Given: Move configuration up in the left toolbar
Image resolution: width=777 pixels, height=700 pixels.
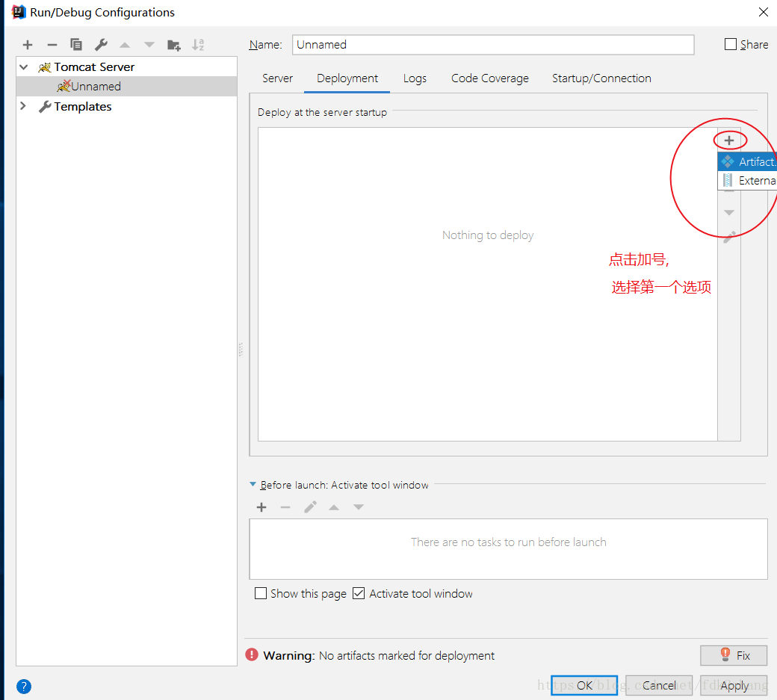Looking at the screenshot, I should (125, 45).
